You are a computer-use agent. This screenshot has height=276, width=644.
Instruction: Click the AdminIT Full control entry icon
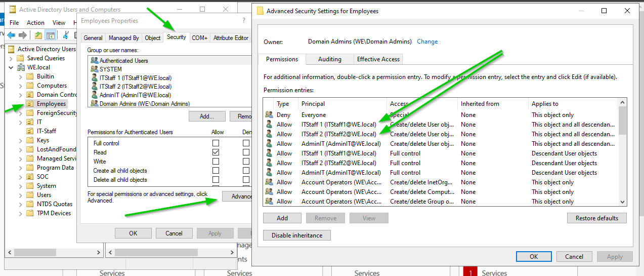click(269, 173)
